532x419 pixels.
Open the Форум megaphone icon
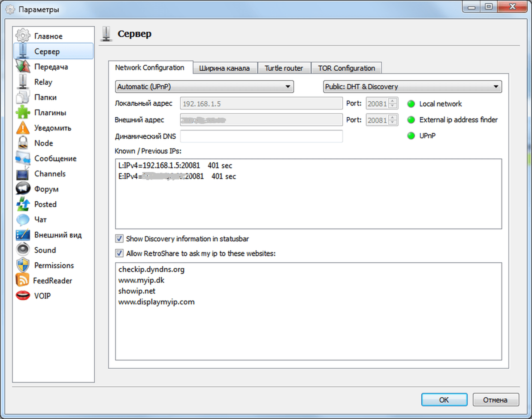23,189
